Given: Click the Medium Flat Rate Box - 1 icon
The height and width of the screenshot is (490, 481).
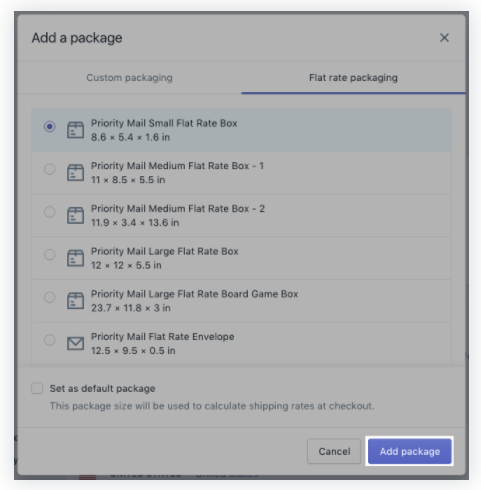Looking at the screenshot, I should [x=75, y=173].
